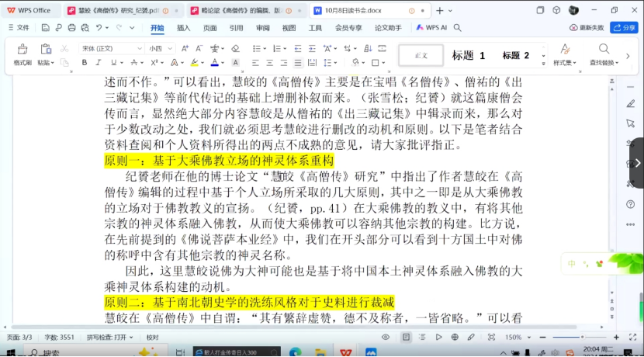The height and width of the screenshot is (357, 644).
Task: Apply numbered list
Action: point(277,48)
